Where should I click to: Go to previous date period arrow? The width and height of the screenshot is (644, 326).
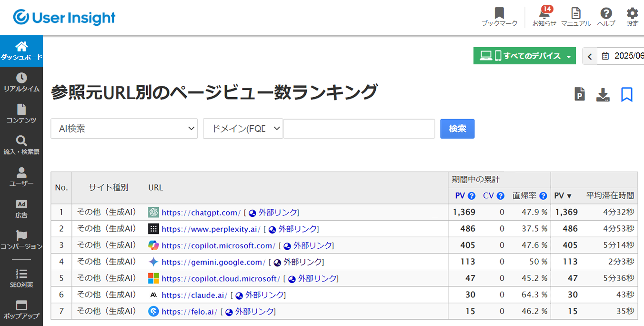click(590, 56)
